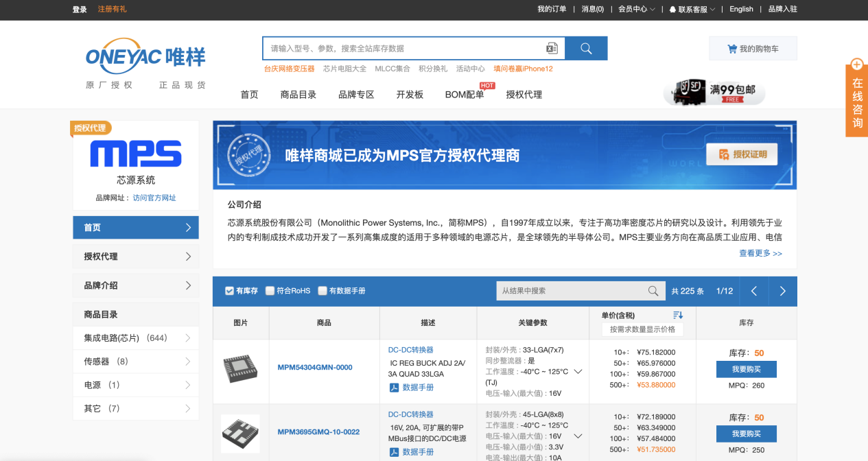Go to previous results page arrow
The height and width of the screenshot is (461, 868).
click(x=754, y=291)
